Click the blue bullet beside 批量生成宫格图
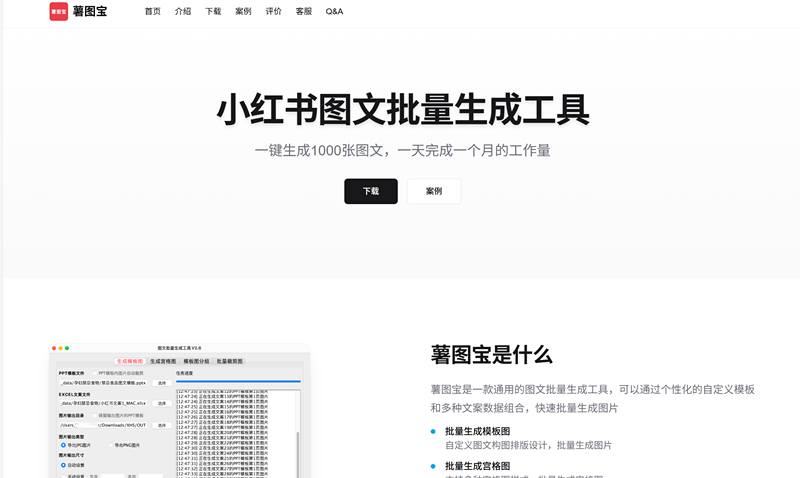Screen dimensions: 800x478 click(433, 466)
